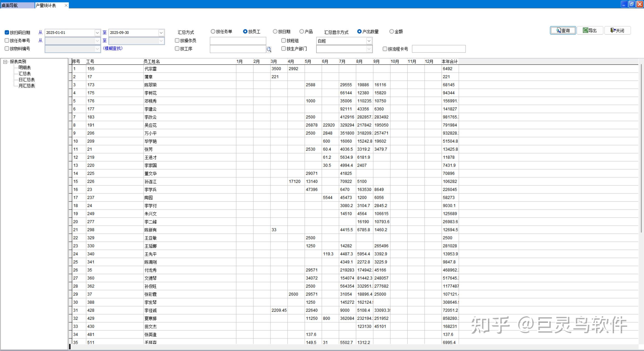The image size is (644, 351).
Task: Restore down the window
Action: (x=632, y=4)
